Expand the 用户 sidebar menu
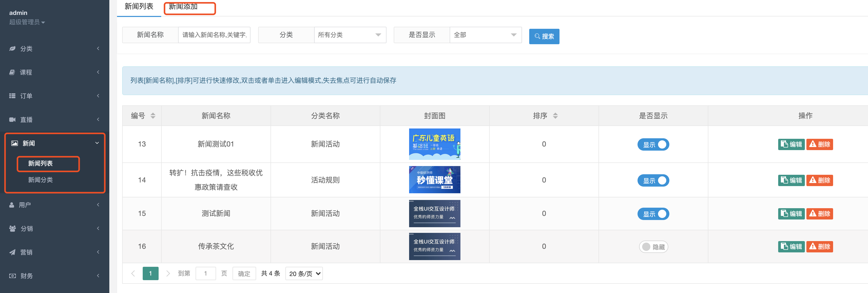 coord(55,205)
